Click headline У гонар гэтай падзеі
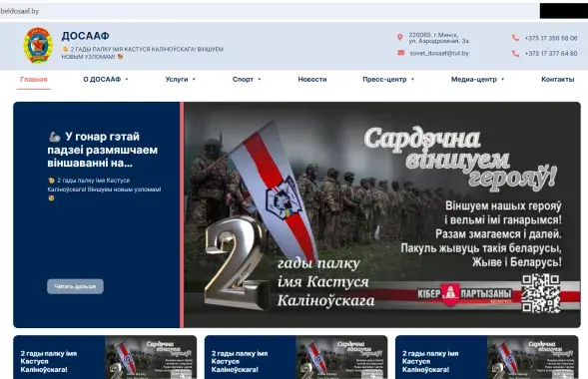 (x=103, y=150)
